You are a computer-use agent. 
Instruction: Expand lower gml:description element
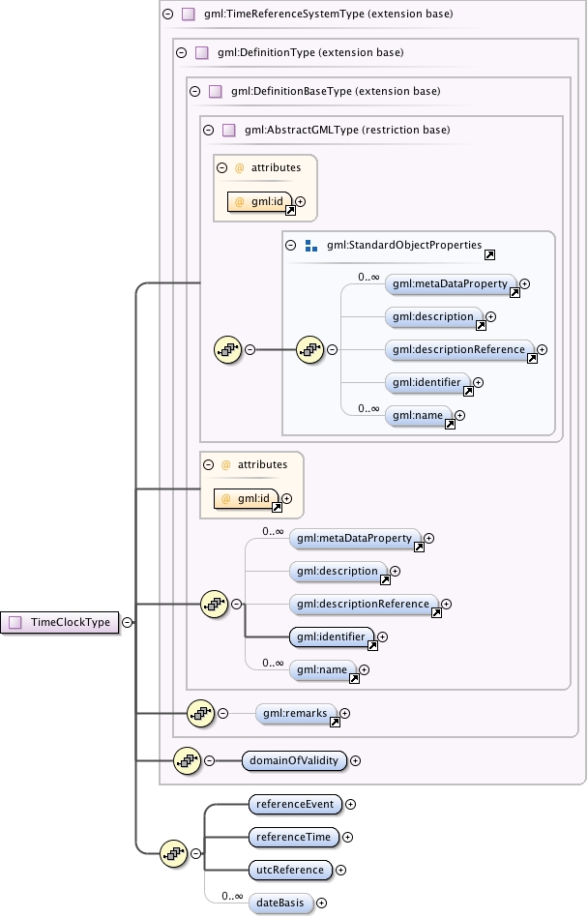[x=395, y=572]
